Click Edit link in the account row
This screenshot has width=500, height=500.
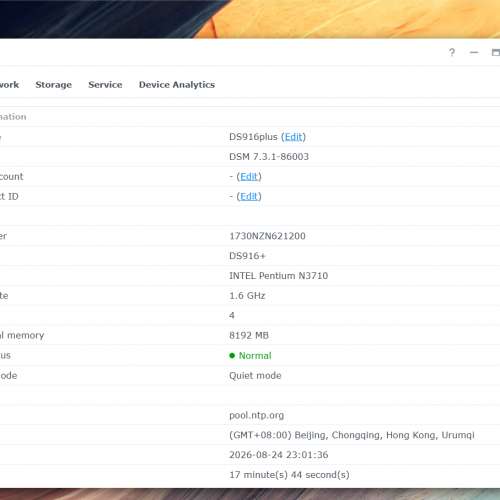point(249,176)
